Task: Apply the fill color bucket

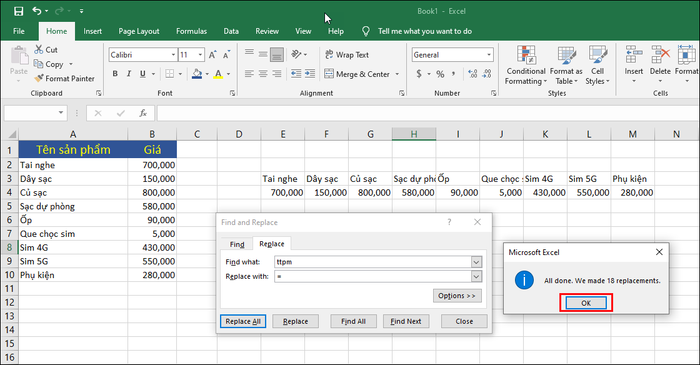Action: [197, 74]
